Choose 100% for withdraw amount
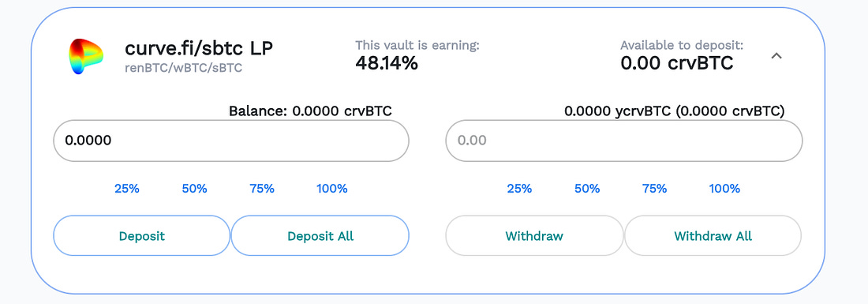 (724, 189)
